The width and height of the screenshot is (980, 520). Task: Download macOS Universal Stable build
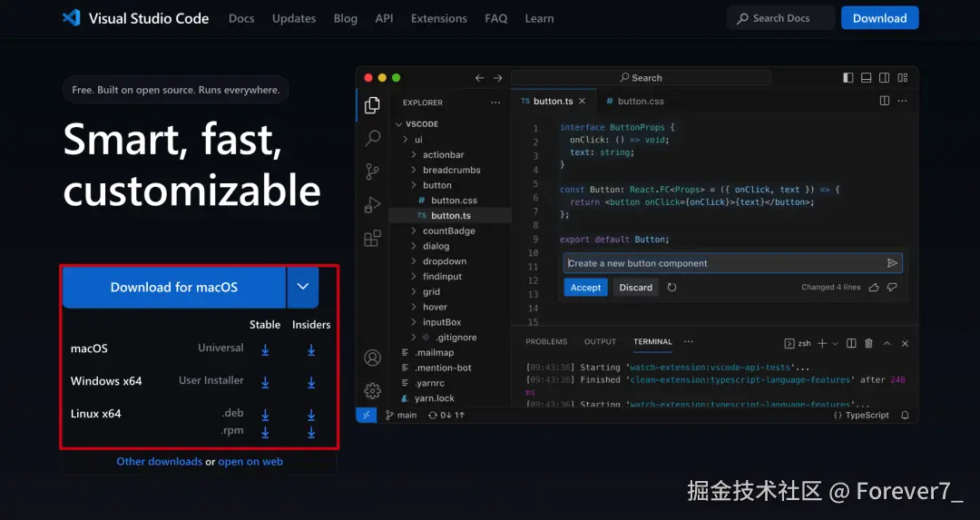[265, 350]
